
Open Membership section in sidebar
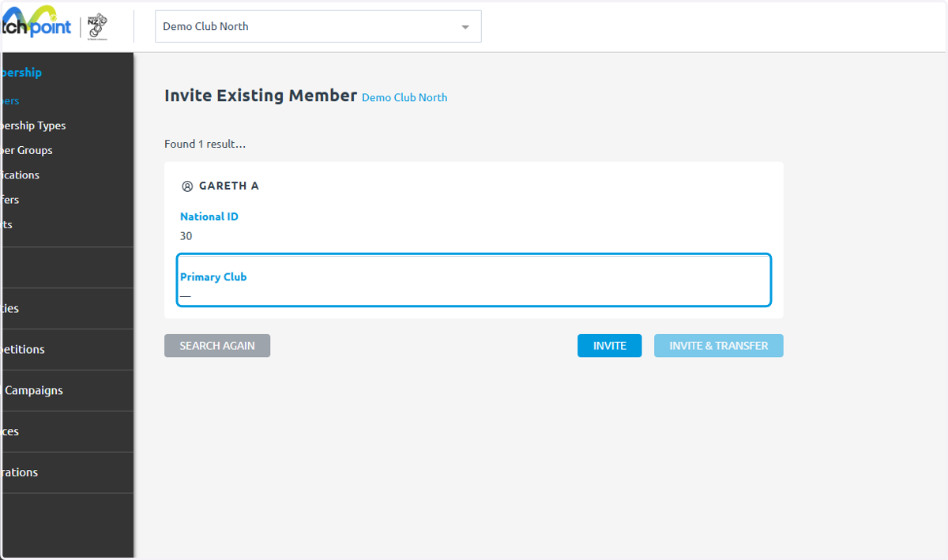[21, 73]
